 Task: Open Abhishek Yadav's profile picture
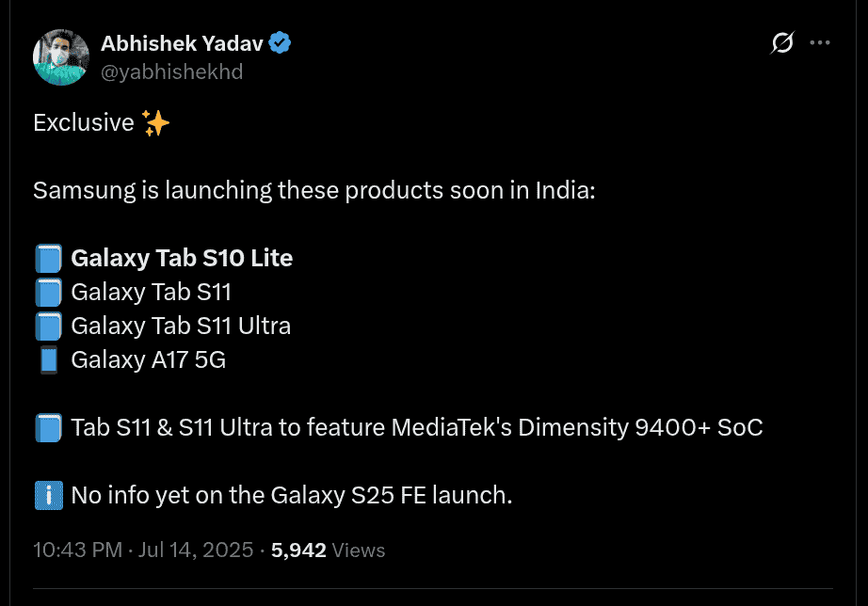point(60,56)
